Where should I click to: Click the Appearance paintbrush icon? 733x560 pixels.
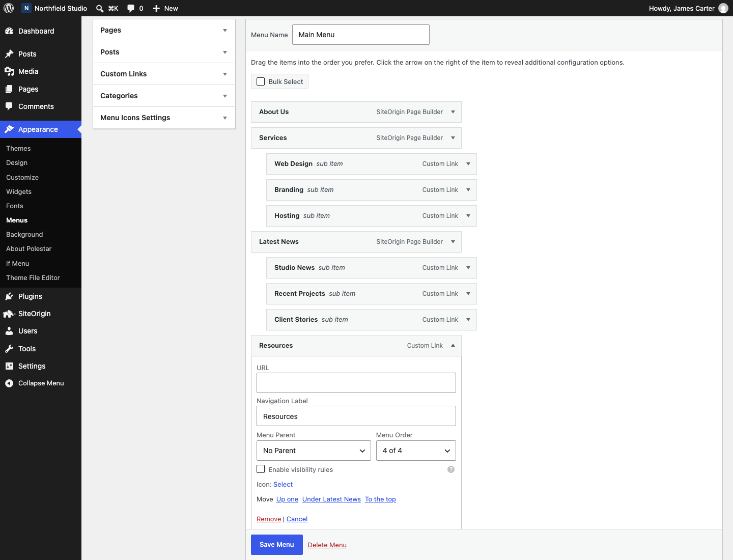[x=9, y=129]
